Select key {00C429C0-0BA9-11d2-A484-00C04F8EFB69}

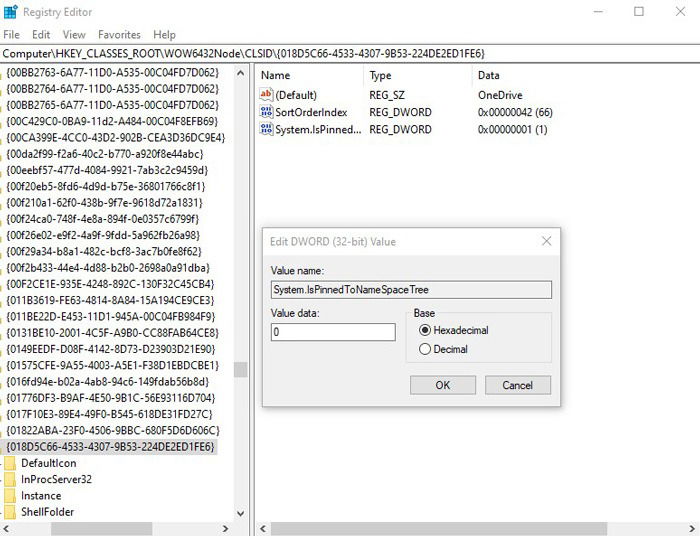(x=112, y=121)
